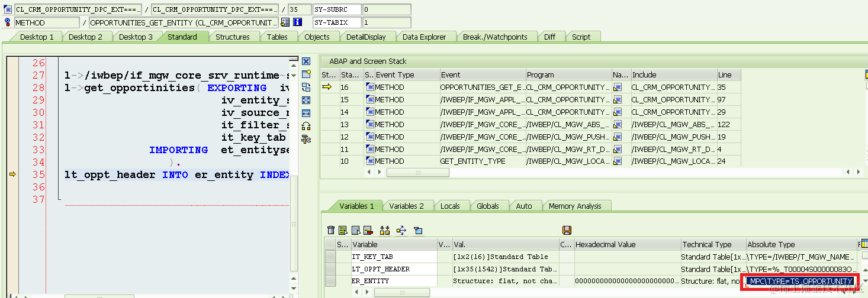This screenshot has width=868, height=298.
Task: Click the ER_ENTITY variable name cell
Action: 394,281
